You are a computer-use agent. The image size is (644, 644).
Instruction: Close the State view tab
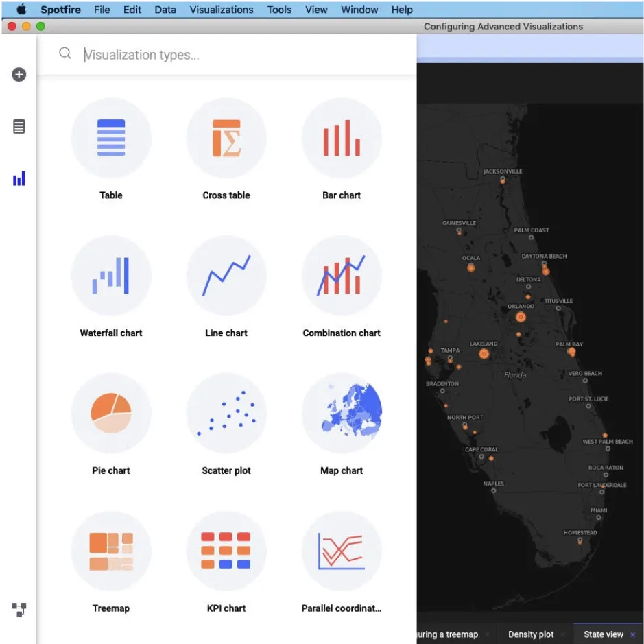[x=633, y=634]
